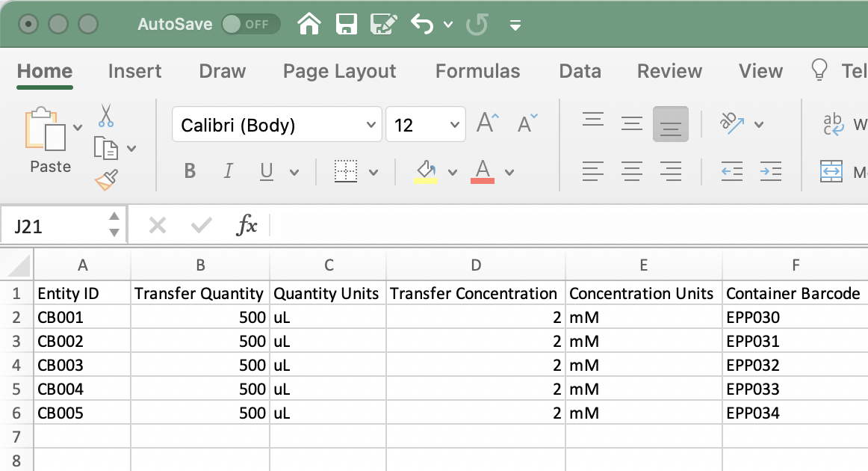Click the text Orientation icon
The height and width of the screenshot is (471, 868).
click(x=732, y=123)
